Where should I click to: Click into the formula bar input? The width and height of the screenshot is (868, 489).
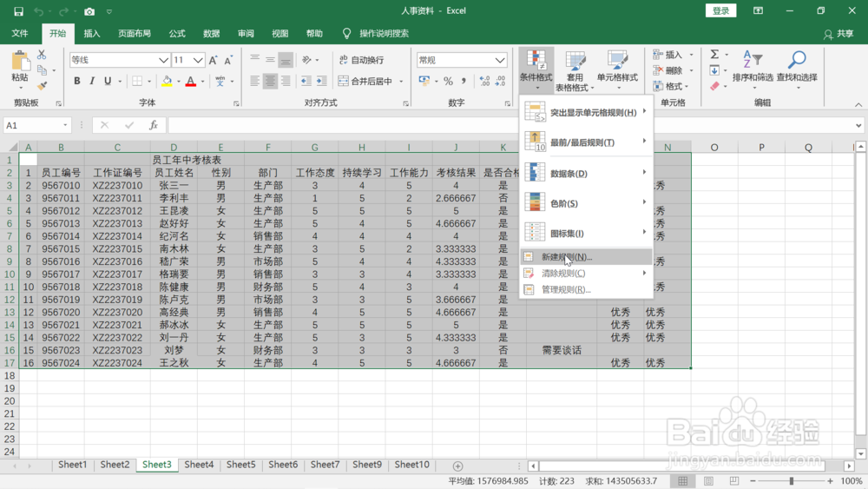[510, 125]
